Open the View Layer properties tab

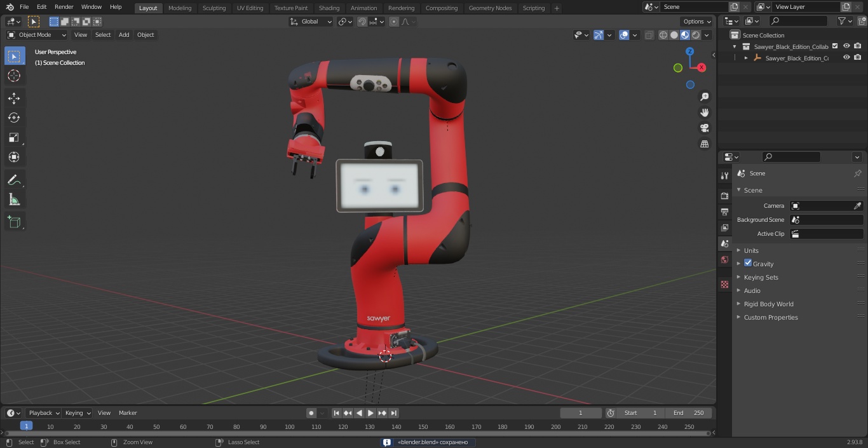click(x=724, y=227)
